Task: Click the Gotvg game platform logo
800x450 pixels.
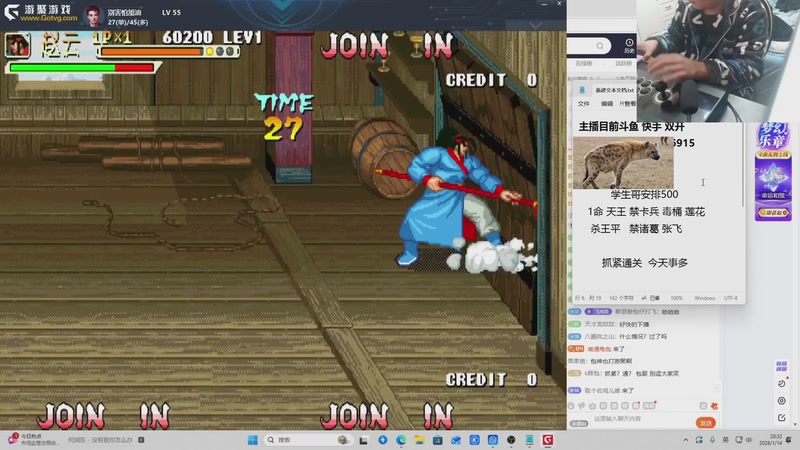Action: [x=41, y=13]
